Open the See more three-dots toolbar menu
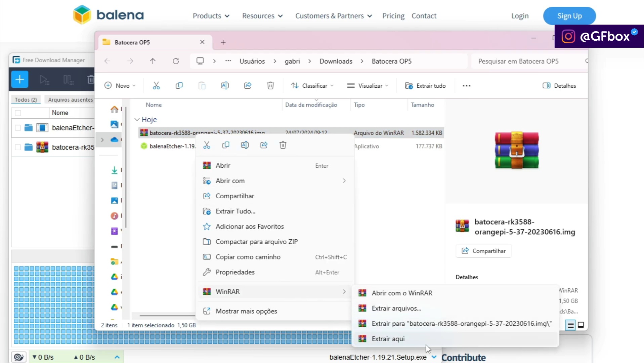Image resolution: width=644 pixels, height=363 pixels. coord(467,86)
